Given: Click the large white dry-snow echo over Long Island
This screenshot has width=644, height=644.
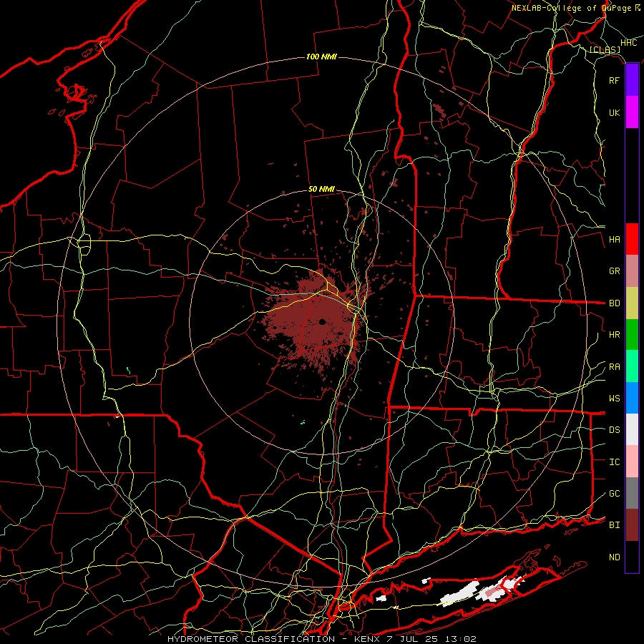Looking at the screenshot, I should [459, 592].
